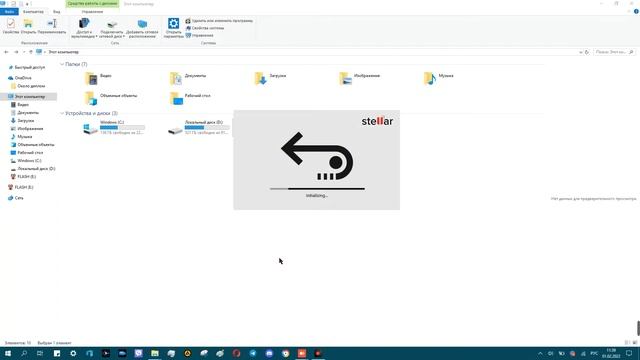Viewport: 640px width, 360px height.
Task: Click the Свойства (Properties) ribbon icon
Action: click(11, 27)
